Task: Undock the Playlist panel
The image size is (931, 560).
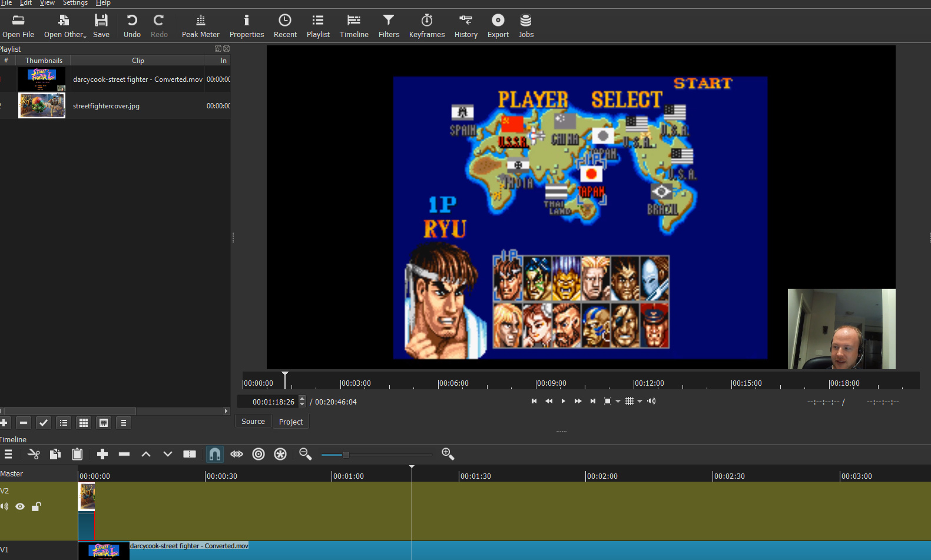Action: 218,49
